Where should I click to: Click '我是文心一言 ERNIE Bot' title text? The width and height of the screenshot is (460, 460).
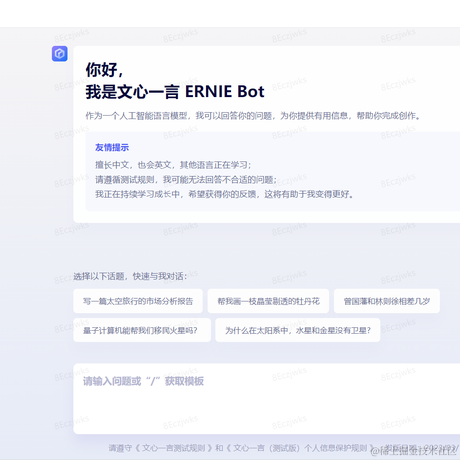(175, 92)
